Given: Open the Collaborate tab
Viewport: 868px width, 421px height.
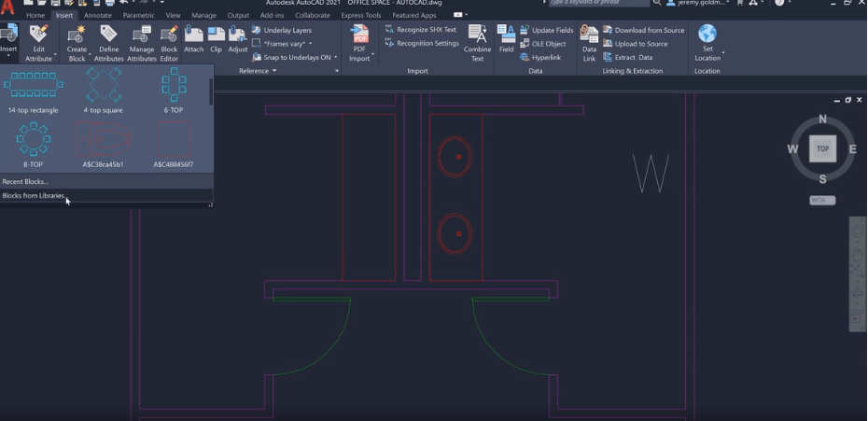Looking at the screenshot, I should coord(313,16).
